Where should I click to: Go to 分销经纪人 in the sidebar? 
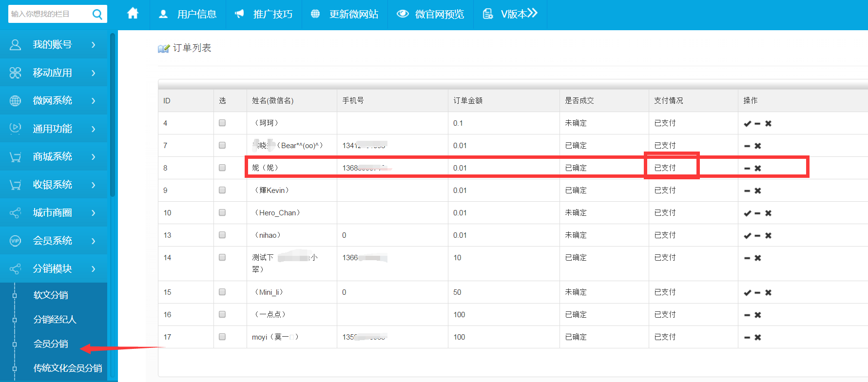click(x=55, y=320)
